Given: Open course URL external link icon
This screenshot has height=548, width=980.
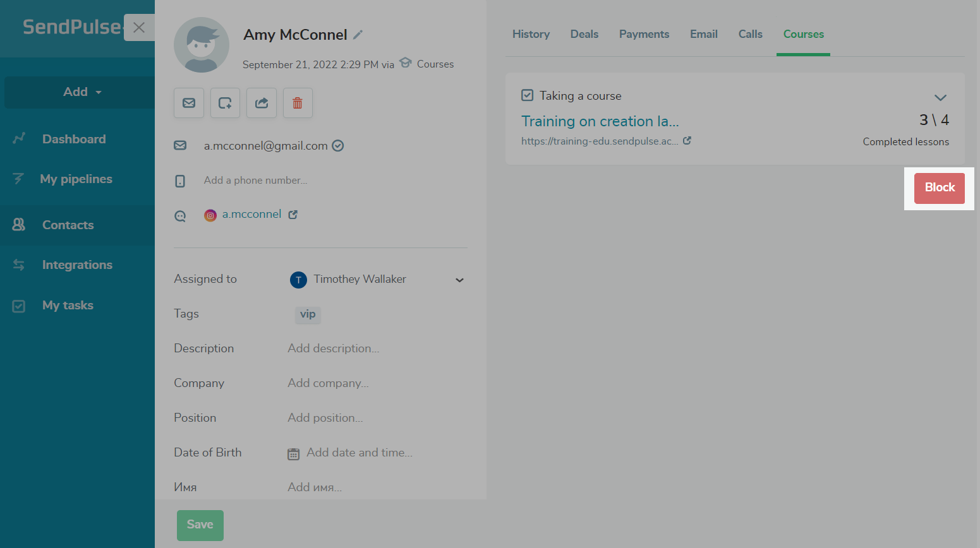Looking at the screenshot, I should click(x=687, y=141).
